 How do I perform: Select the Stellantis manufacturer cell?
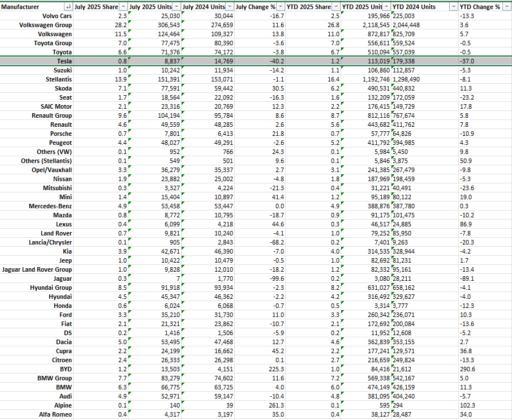[x=37, y=79]
